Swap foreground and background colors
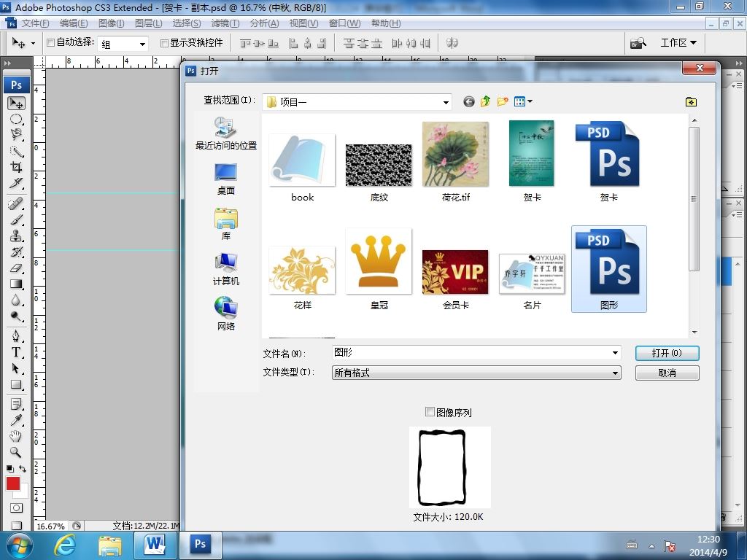 (x=23, y=469)
